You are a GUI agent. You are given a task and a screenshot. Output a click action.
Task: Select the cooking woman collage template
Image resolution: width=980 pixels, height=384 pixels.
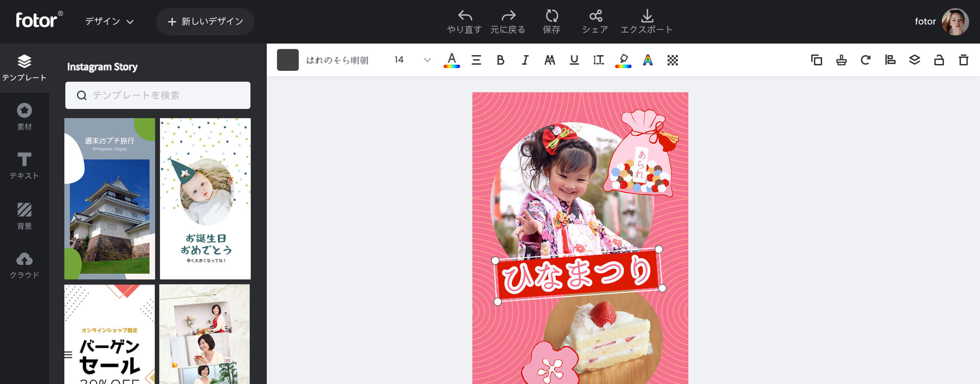point(205,334)
